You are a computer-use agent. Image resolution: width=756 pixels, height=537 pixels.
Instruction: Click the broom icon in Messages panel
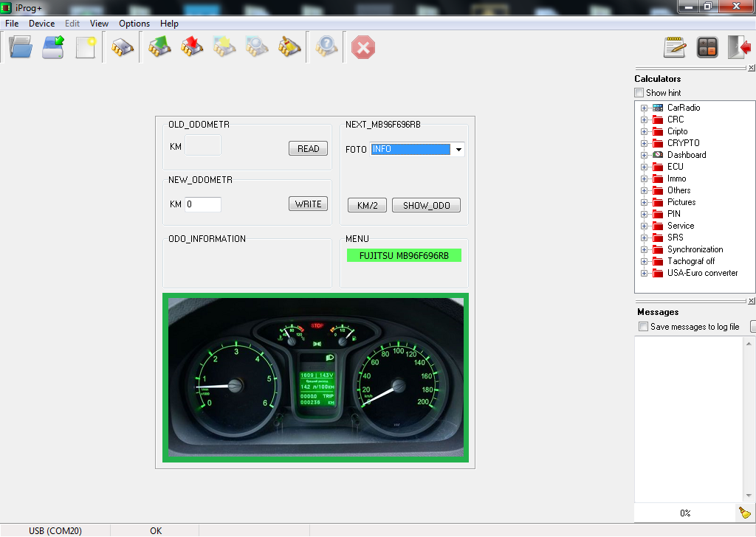[744, 513]
